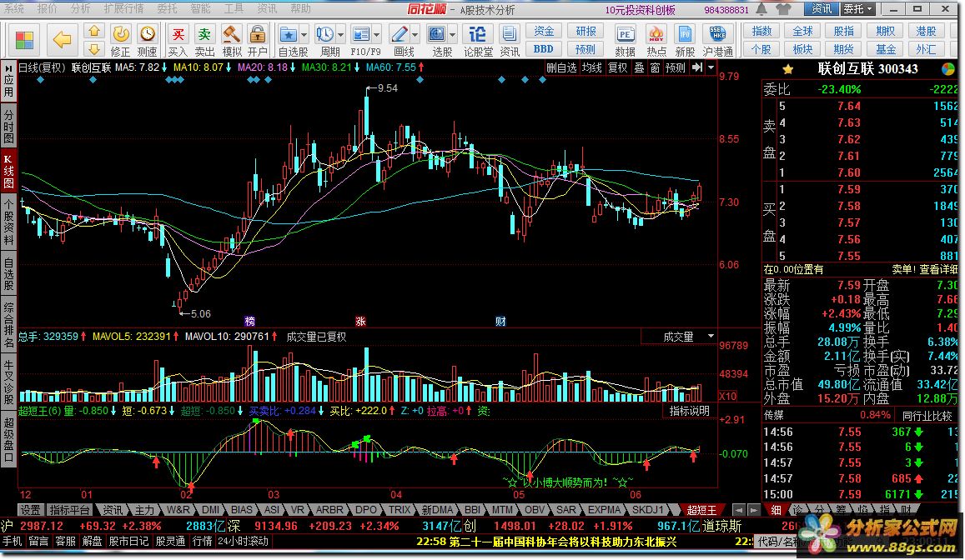The image size is (965, 560).
Task: Click the yellow down arrow toolbar button
Action: 93,48
